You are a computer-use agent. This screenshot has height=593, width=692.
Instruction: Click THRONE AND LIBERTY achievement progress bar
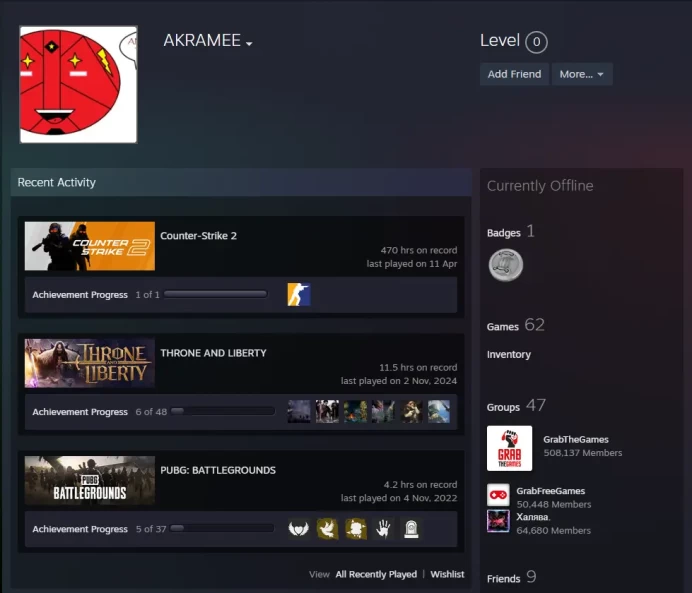pos(223,412)
